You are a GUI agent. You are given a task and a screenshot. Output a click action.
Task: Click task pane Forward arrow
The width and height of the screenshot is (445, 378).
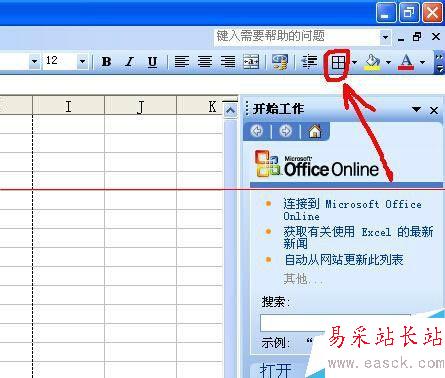pos(286,131)
